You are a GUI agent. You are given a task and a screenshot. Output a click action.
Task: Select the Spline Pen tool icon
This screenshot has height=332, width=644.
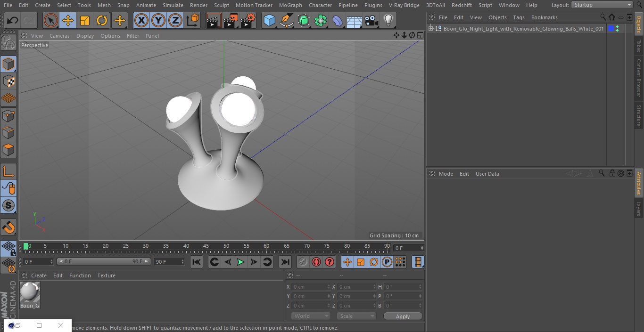pyautogui.click(x=287, y=21)
